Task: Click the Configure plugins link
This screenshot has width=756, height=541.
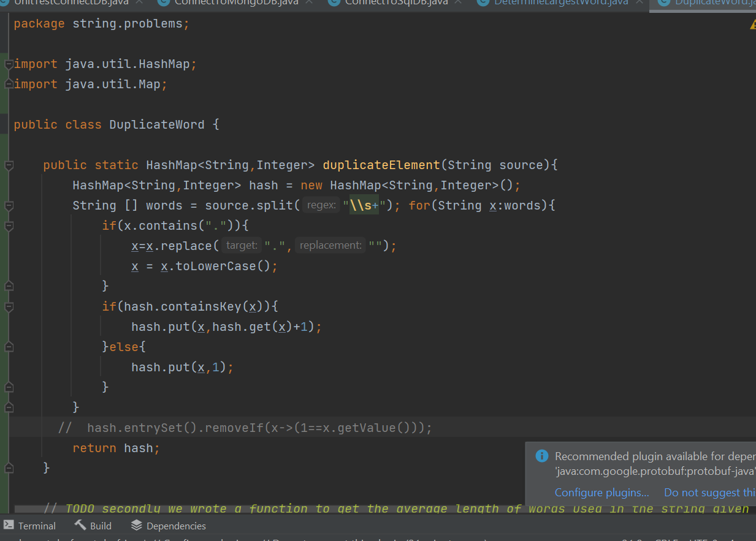Action: click(601, 492)
